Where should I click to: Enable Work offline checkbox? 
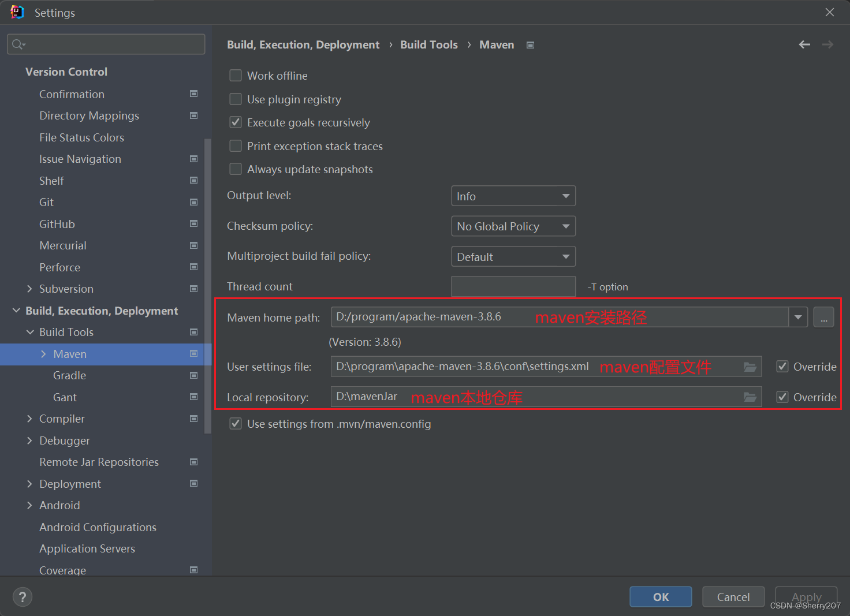[236, 76]
